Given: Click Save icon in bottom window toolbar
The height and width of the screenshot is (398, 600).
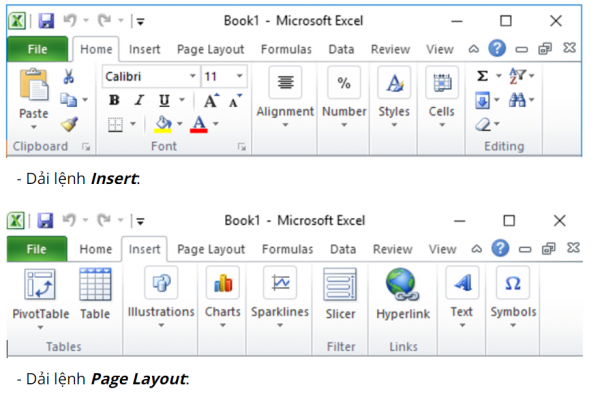Looking at the screenshot, I should [46, 220].
